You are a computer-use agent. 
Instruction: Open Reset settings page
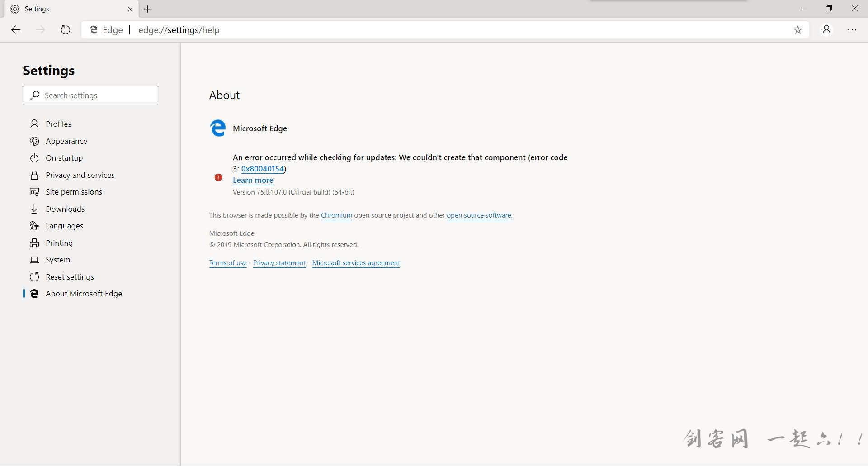pos(70,277)
